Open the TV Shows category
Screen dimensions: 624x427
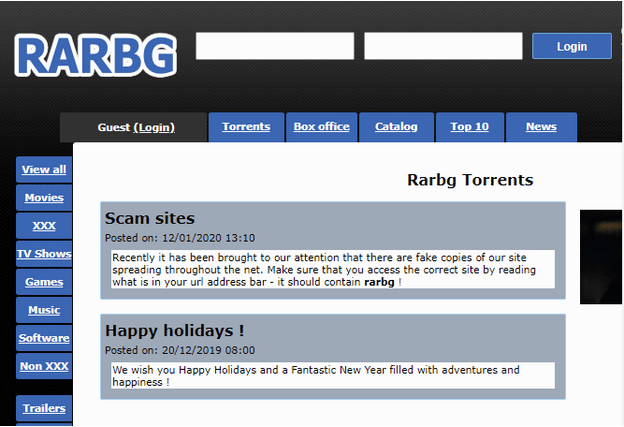click(x=44, y=254)
